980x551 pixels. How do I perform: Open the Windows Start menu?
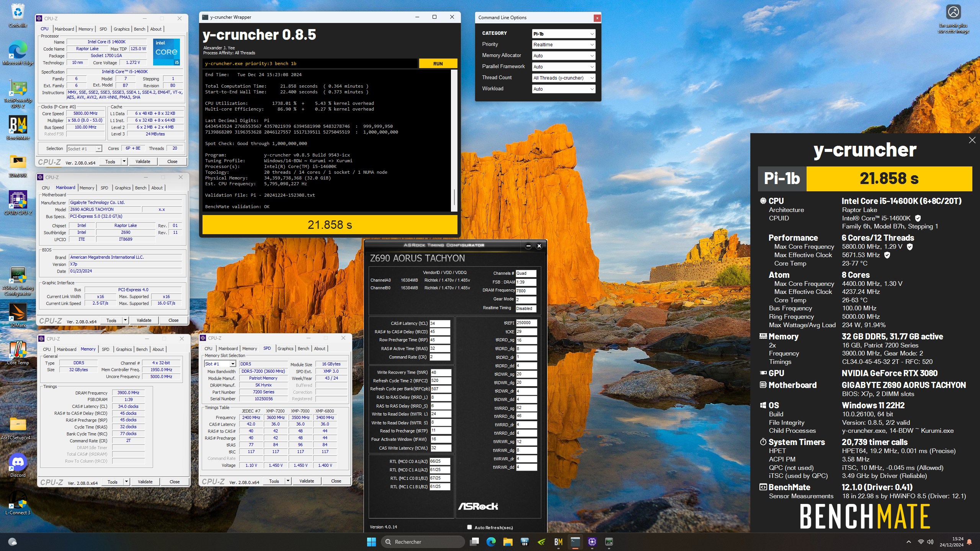pos(371,542)
